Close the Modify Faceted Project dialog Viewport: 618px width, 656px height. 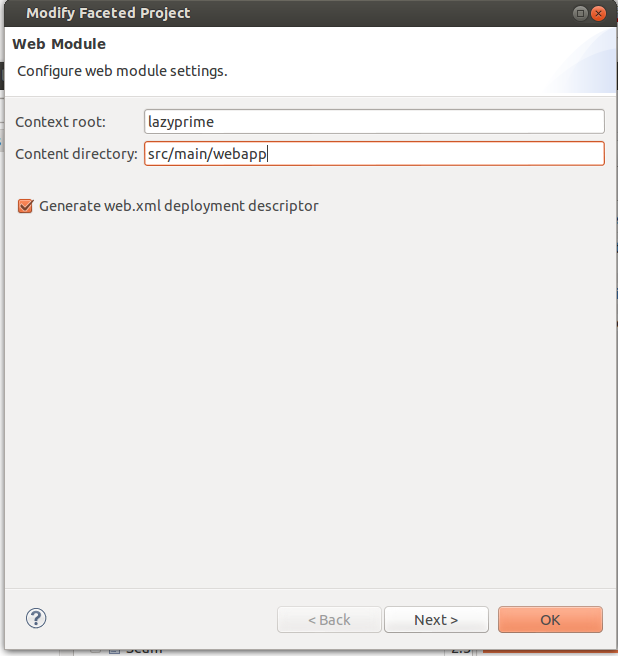click(x=598, y=13)
